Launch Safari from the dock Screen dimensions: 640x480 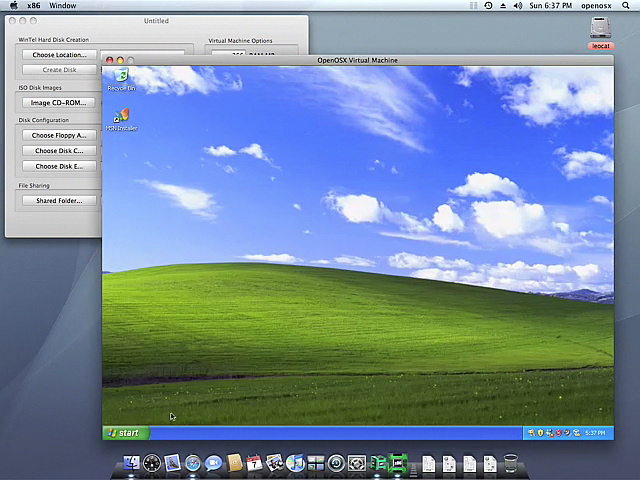193,463
